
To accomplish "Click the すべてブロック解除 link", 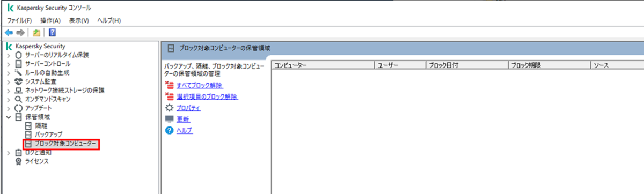I will (200, 86).
